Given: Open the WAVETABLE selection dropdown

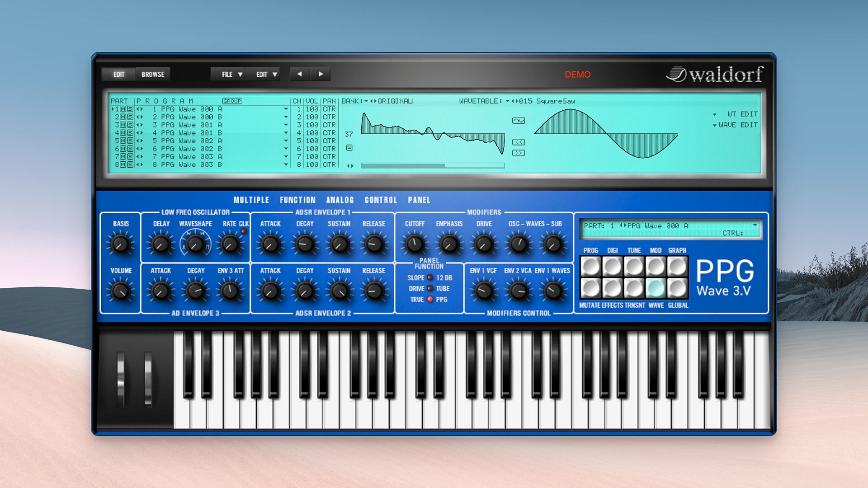Looking at the screenshot, I should coord(508,101).
